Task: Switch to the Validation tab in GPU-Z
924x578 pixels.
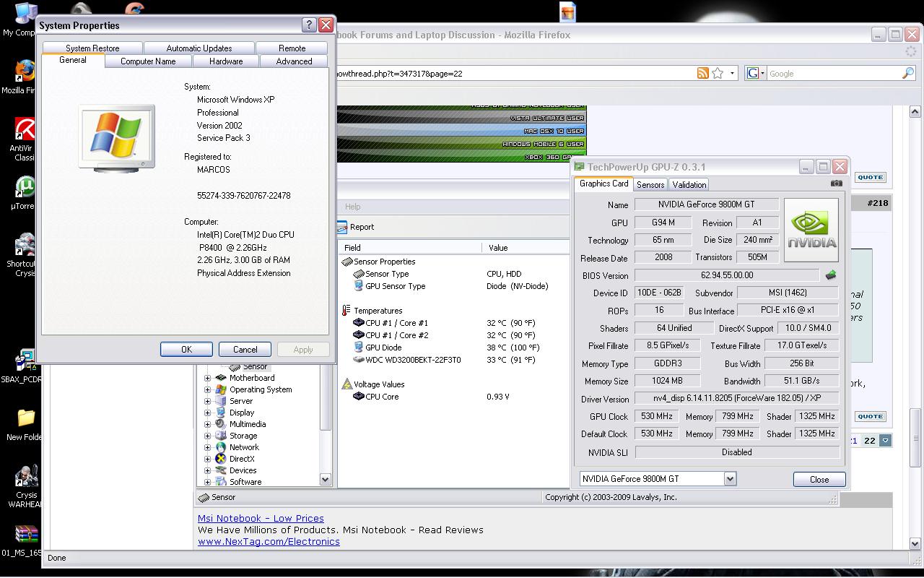Action: (689, 185)
